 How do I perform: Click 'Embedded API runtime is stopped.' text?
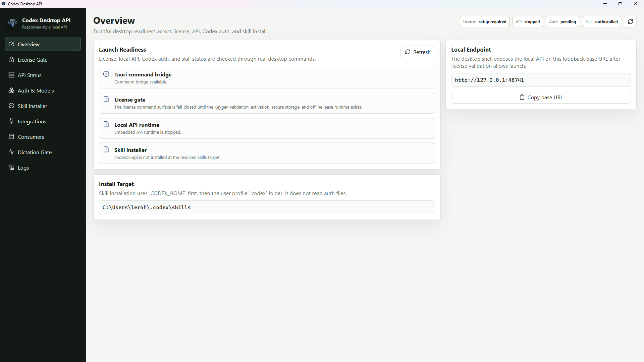tap(148, 132)
